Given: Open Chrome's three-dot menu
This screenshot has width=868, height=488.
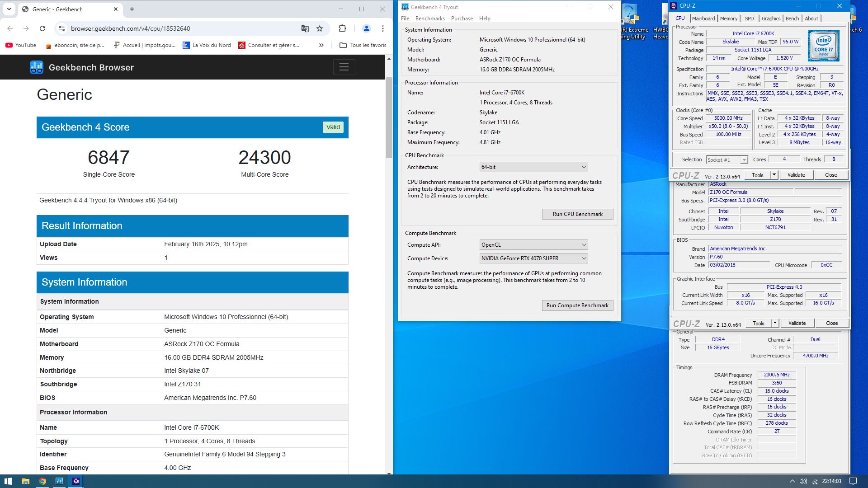Looking at the screenshot, I should pos(383,28).
